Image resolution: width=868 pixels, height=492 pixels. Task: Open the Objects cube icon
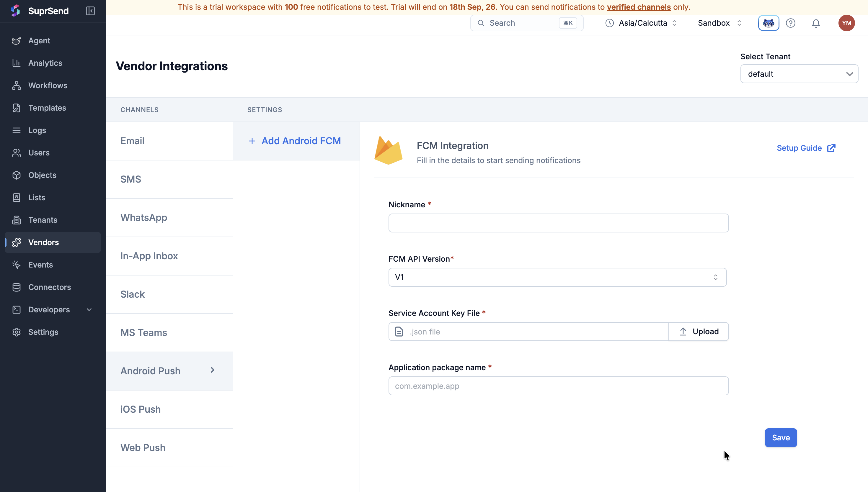17,175
